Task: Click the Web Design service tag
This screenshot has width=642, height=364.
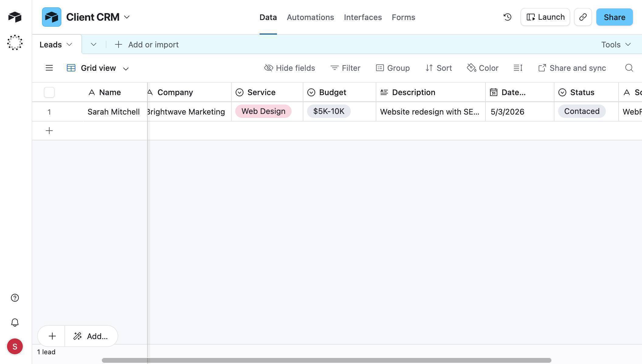Action: pyautogui.click(x=263, y=111)
